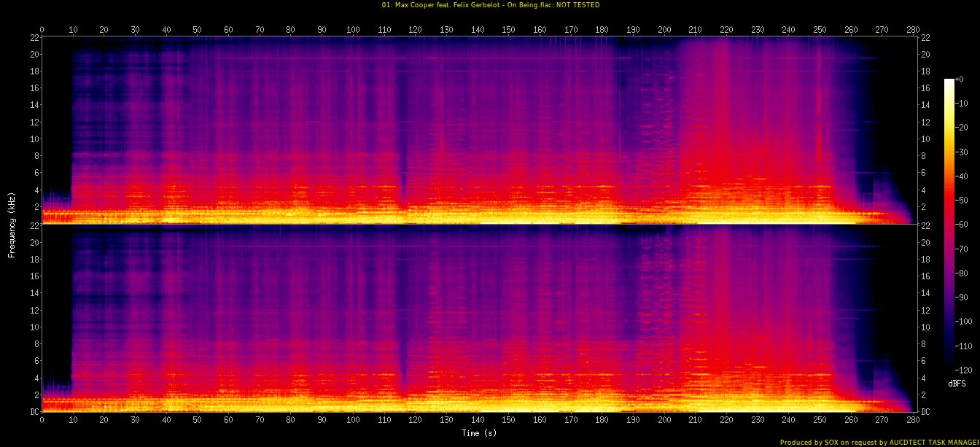Click 20 kHz label on lower channel's right axis
The image size is (980, 447).
point(926,242)
